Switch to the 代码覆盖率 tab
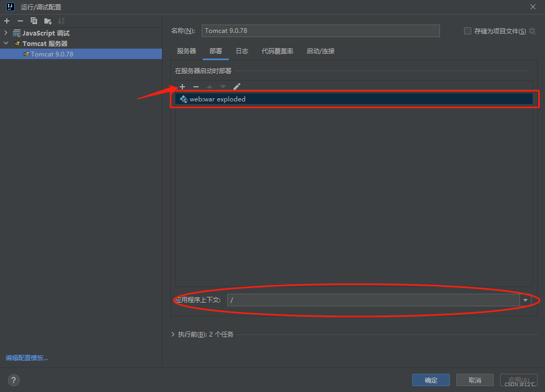 (x=277, y=51)
